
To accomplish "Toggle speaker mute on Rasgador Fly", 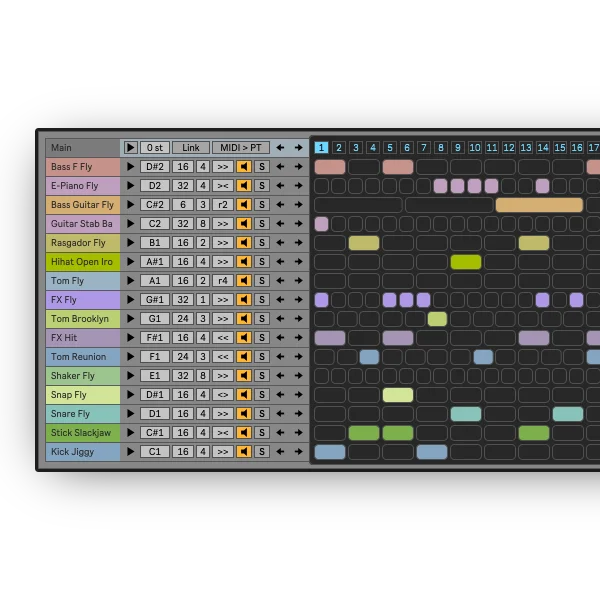I will coord(244,243).
